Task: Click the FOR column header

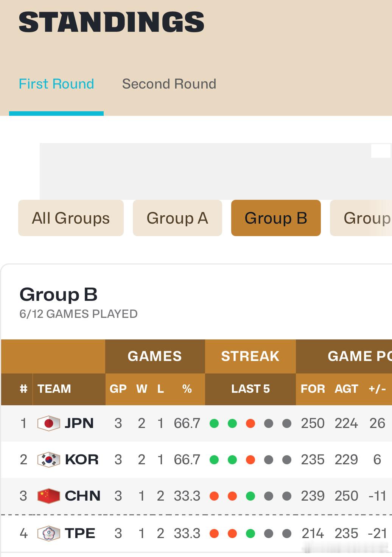Action: point(313,389)
